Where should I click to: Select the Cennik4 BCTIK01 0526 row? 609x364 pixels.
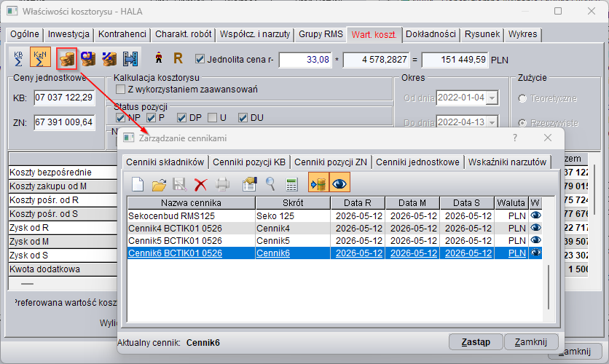tap(335, 228)
